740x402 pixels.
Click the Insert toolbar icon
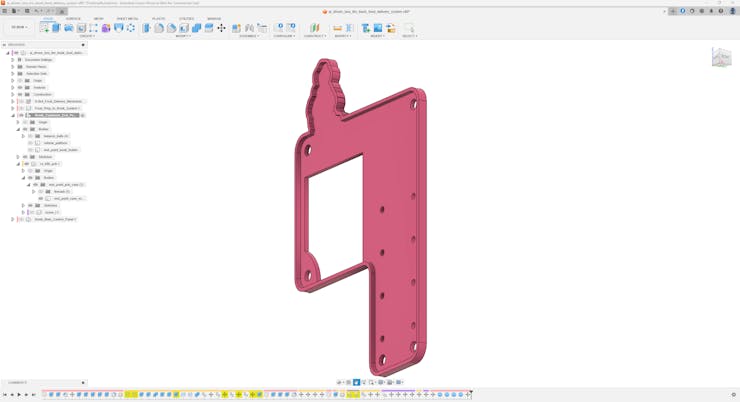(366, 28)
